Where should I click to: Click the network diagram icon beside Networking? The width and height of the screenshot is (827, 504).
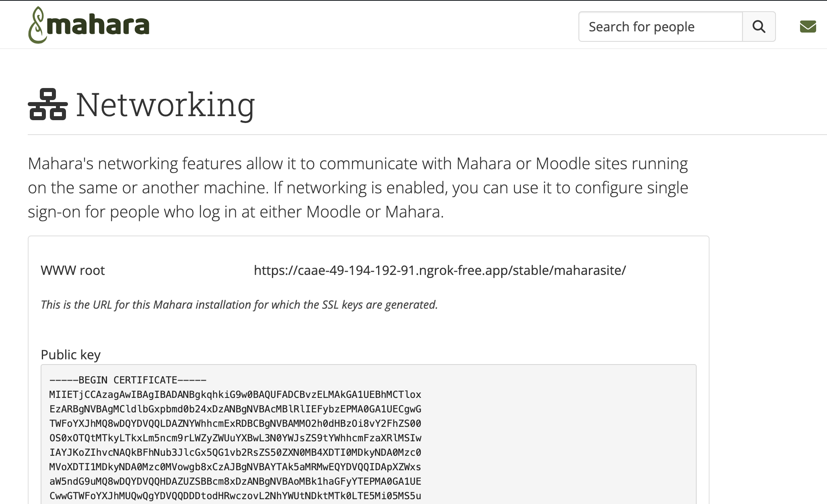tap(47, 104)
